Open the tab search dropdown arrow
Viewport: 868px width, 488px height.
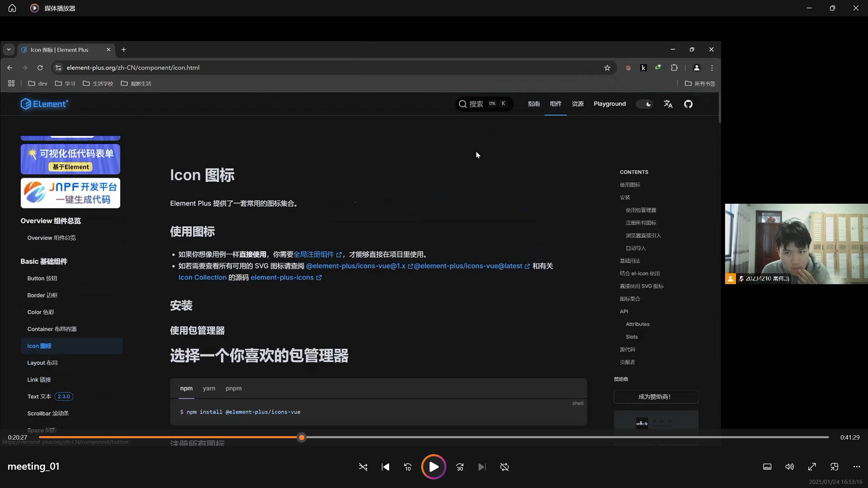9,49
